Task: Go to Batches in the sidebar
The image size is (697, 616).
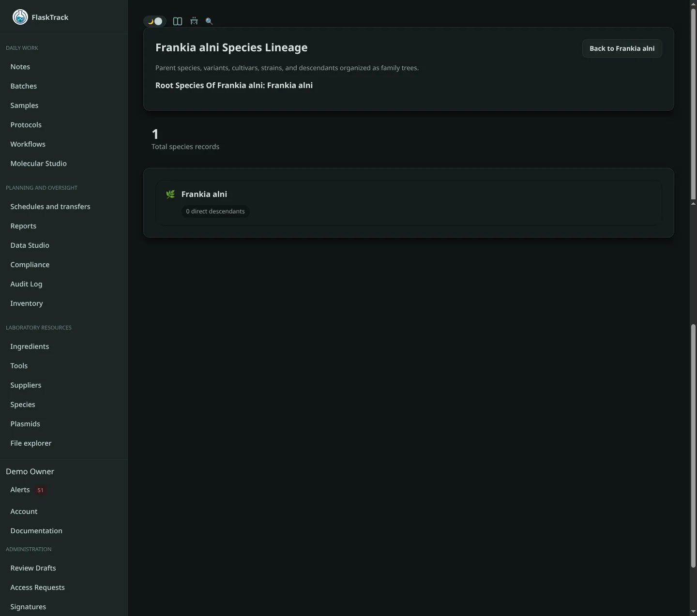Action: (x=24, y=86)
